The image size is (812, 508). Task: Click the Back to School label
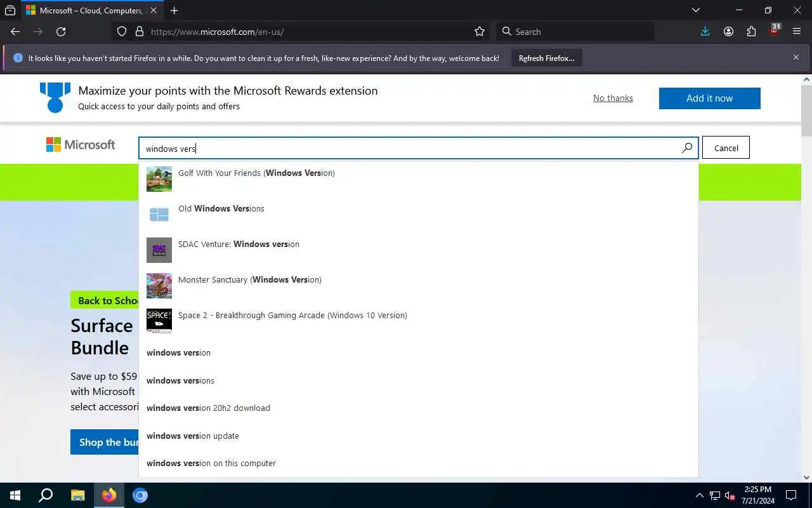[x=105, y=300]
